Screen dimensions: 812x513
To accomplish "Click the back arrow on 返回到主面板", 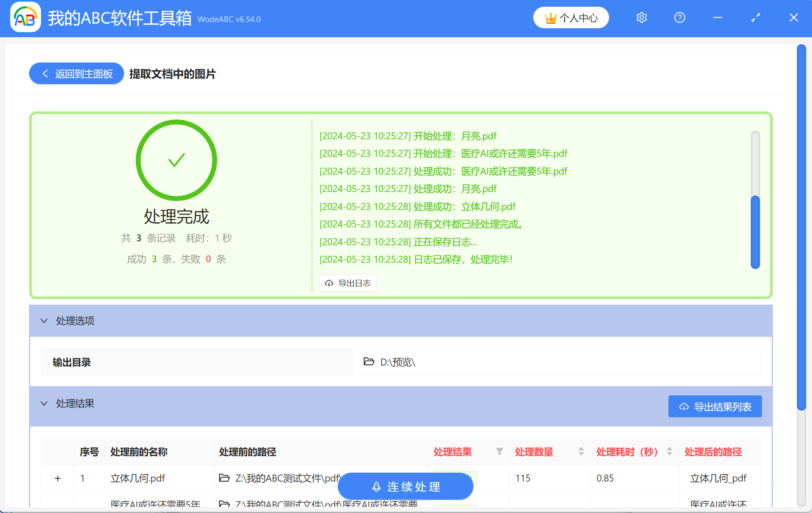I will 45,73.
